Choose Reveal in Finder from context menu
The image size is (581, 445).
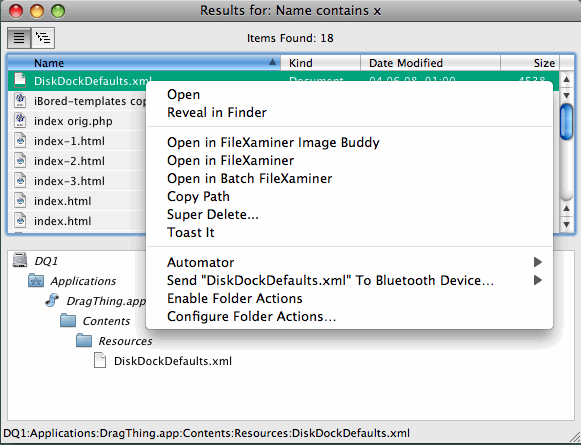point(217,112)
